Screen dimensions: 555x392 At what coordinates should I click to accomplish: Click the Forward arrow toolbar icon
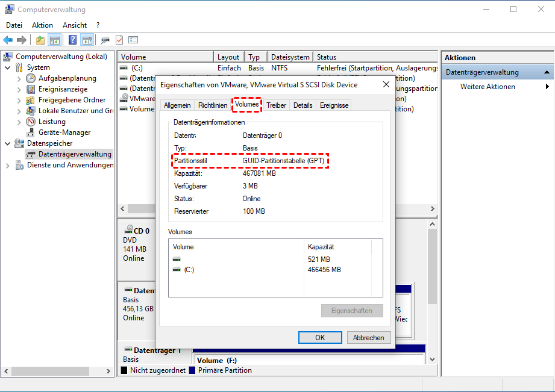click(x=22, y=40)
